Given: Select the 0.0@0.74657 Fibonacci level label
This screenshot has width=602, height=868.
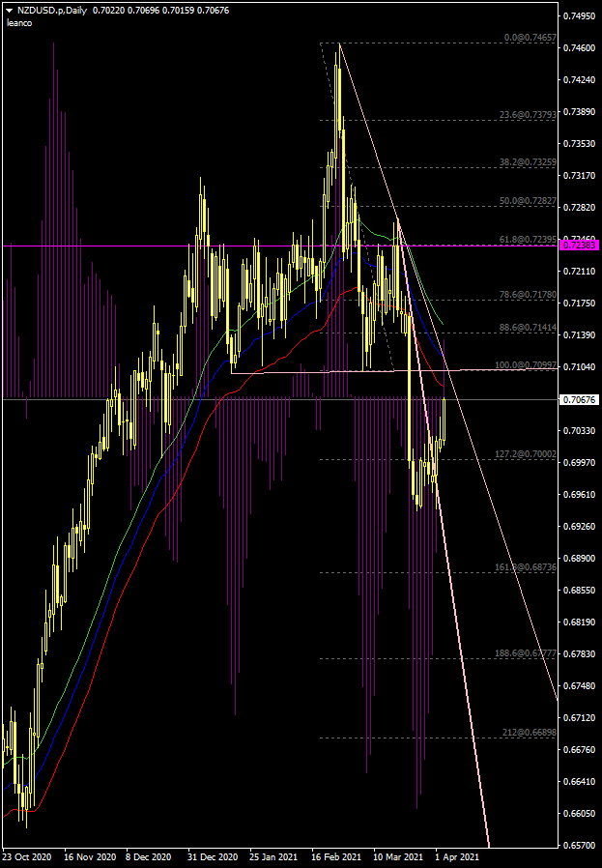Looking at the screenshot, I should [530, 37].
